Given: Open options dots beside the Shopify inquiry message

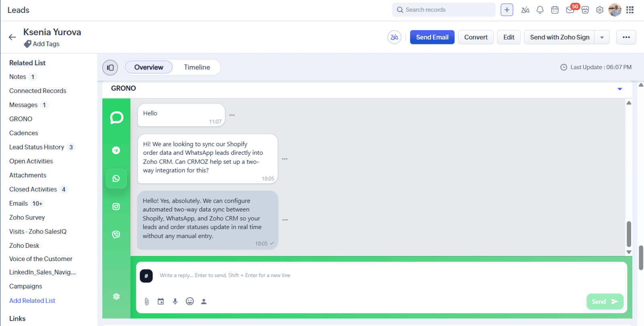Looking at the screenshot, I should point(285,159).
